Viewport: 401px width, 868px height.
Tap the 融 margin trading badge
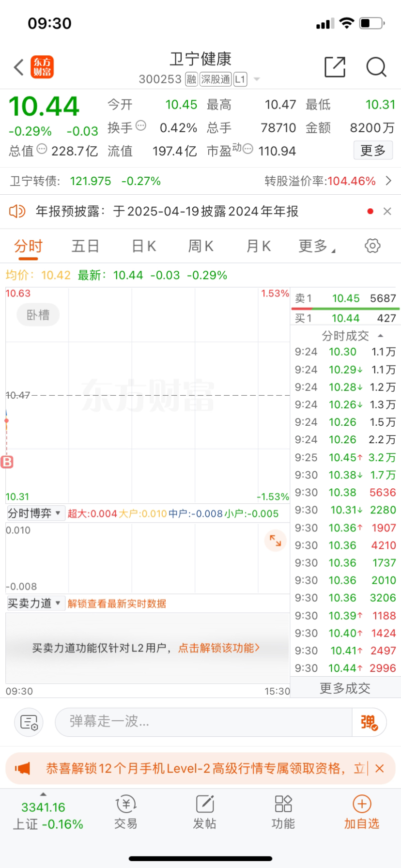191,79
